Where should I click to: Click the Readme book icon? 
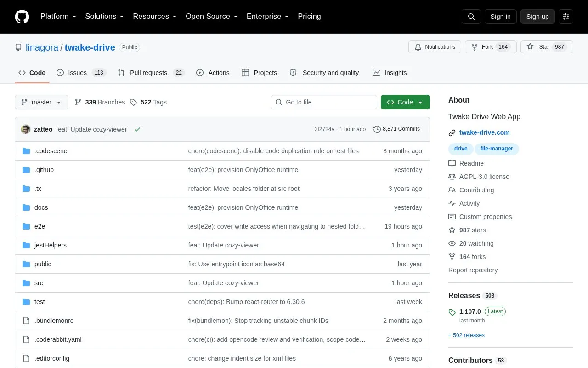tap(452, 163)
